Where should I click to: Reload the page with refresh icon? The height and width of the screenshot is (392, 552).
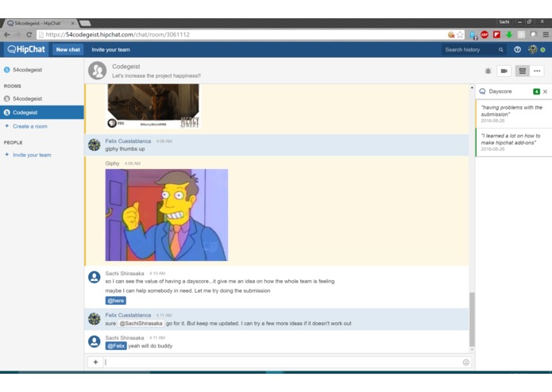pos(29,34)
